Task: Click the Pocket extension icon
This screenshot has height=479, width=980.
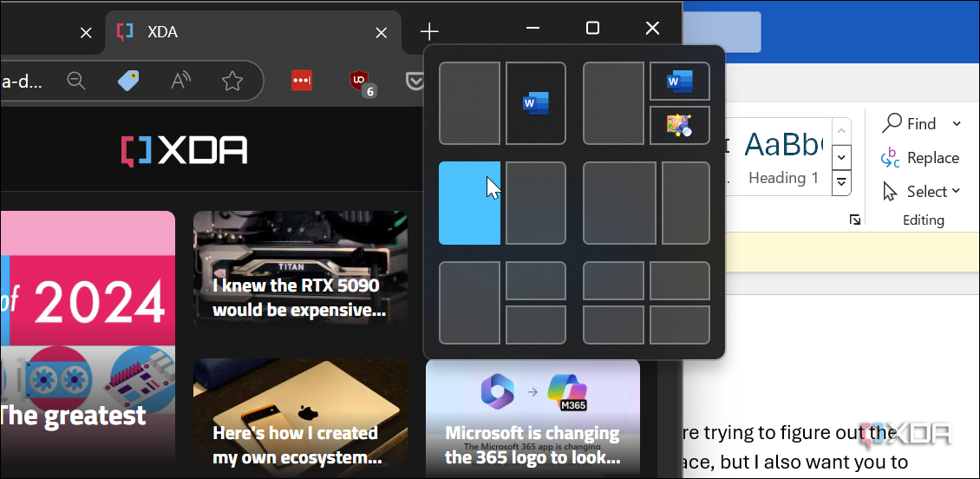Action: [x=414, y=80]
